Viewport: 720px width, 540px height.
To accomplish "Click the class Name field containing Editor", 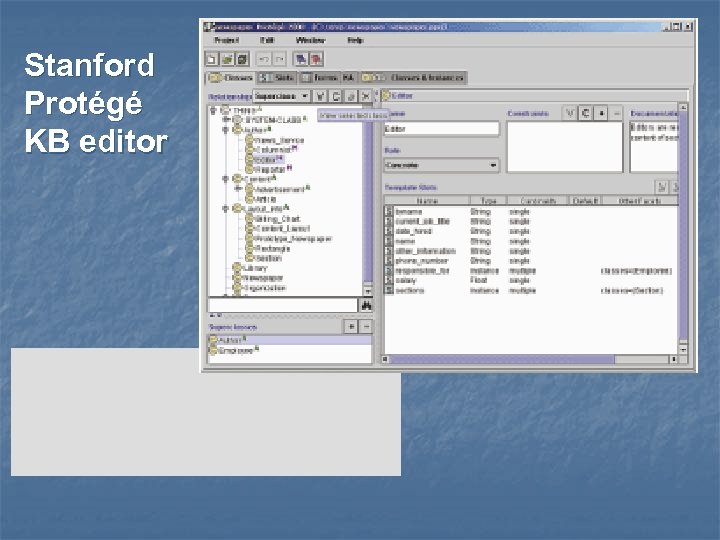I will click(x=441, y=129).
